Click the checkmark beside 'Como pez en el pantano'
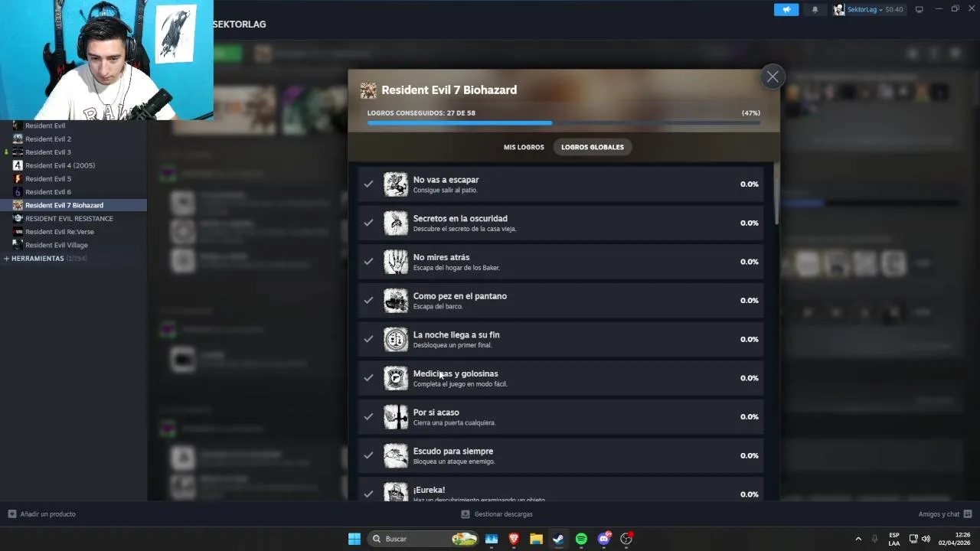Image resolution: width=980 pixels, height=551 pixels. pos(368,301)
